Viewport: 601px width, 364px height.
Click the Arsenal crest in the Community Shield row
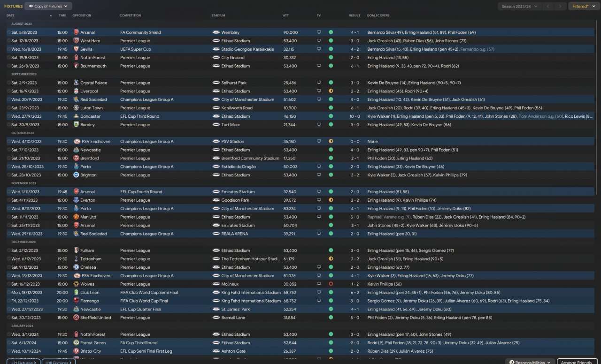tap(76, 32)
